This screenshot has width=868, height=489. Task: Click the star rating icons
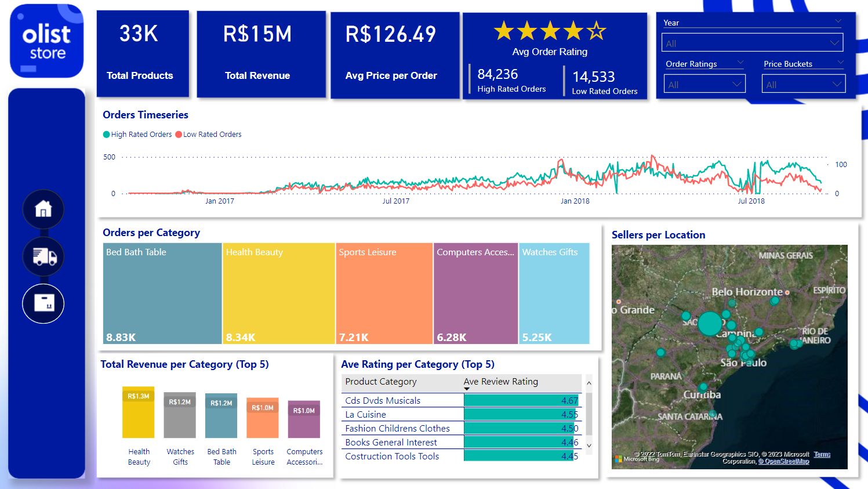pos(550,31)
